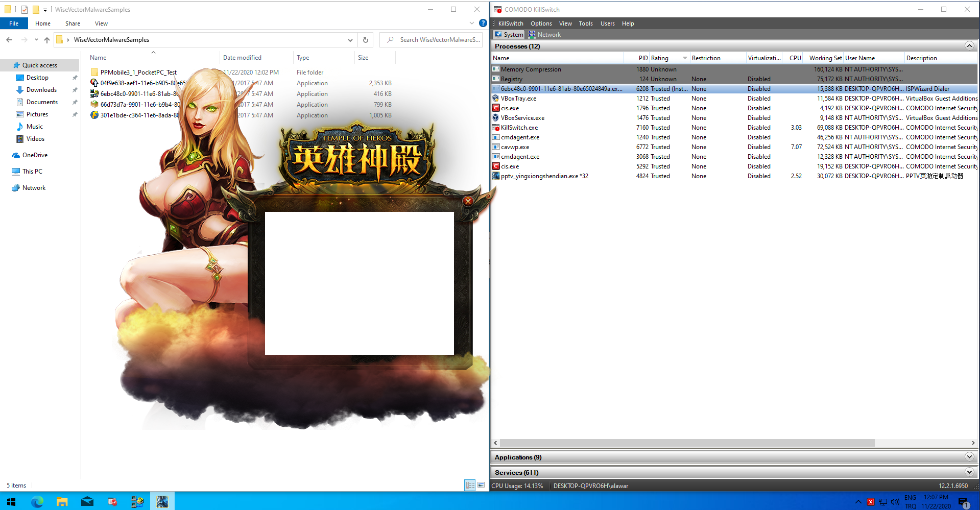Select Downloads in the Explorer sidebar
Image resolution: width=980 pixels, height=510 pixels.
41,90
